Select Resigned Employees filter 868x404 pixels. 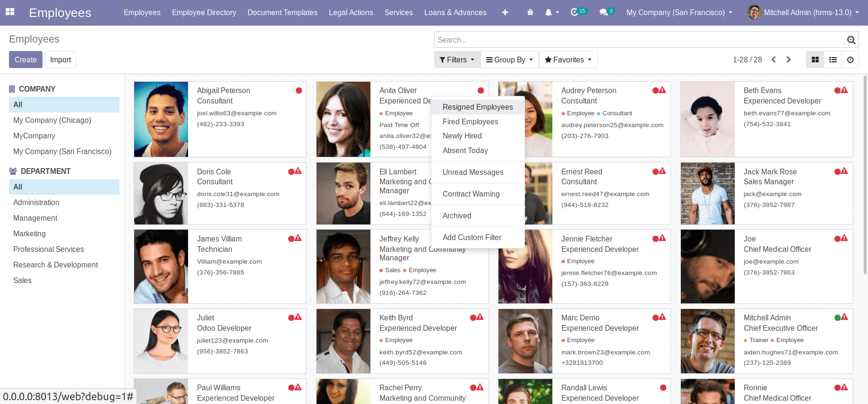point(478,107)
